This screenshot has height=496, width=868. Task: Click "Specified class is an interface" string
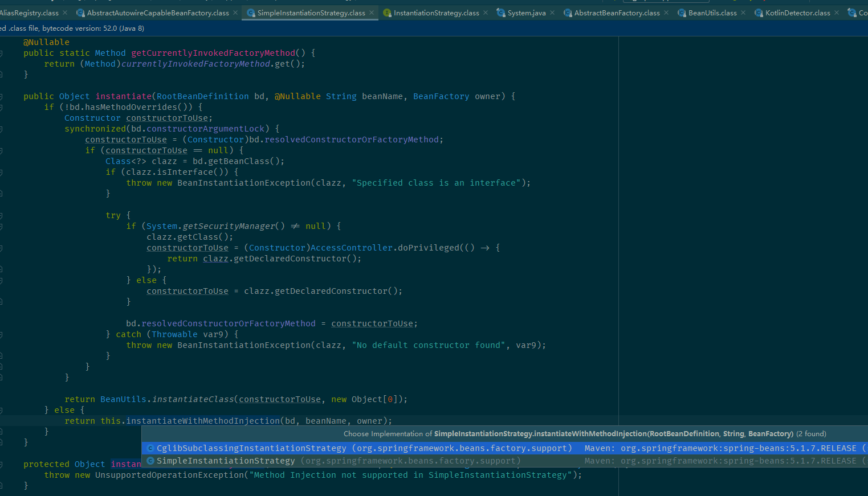click(x=437, y=183)
